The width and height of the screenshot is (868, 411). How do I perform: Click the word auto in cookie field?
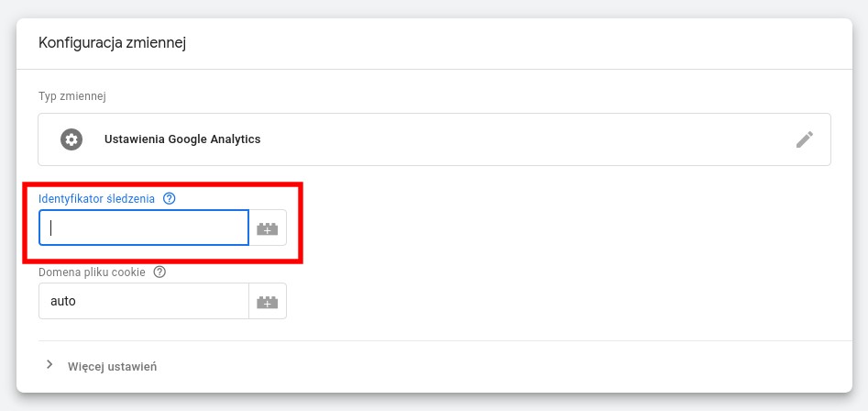63,301
